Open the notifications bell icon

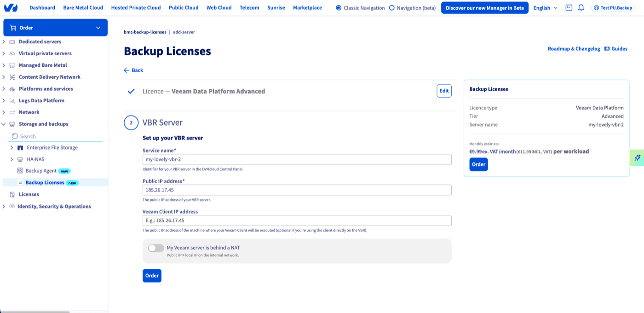(581, 8)
